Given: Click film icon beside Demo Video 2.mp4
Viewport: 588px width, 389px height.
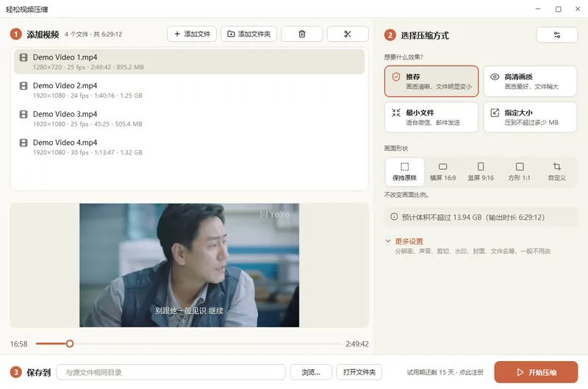Looking at the screenshot, I should point(24,86).
